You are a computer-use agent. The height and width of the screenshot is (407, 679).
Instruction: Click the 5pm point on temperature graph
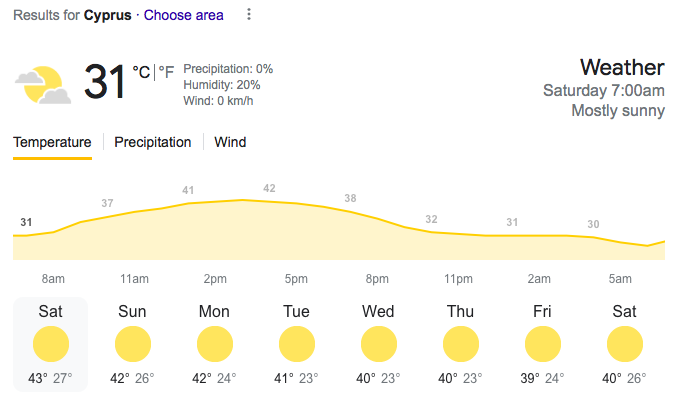(x=296, y=203)
